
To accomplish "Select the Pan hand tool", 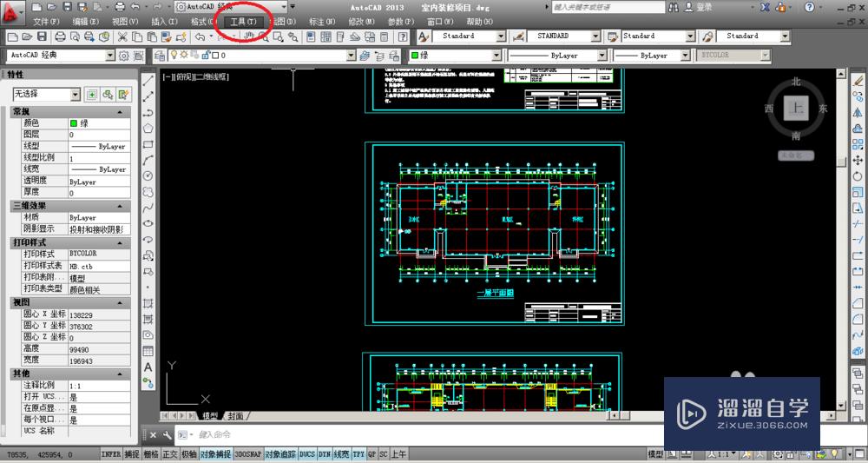I will point(250,36).
